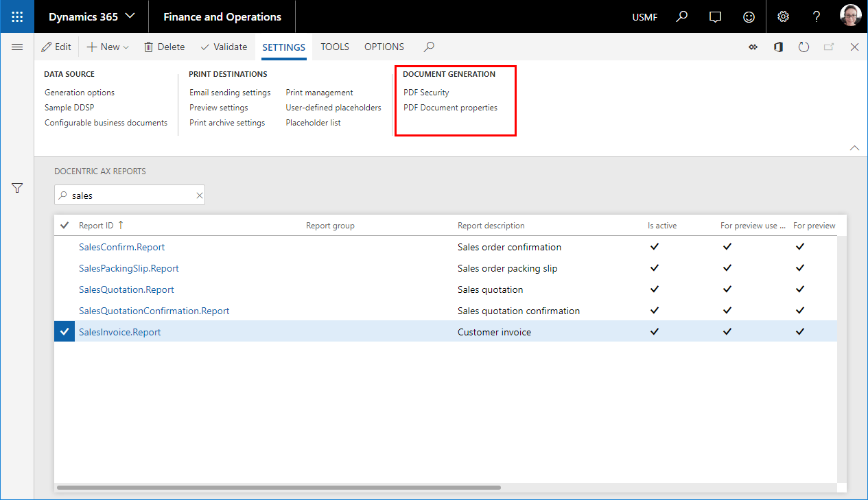Open the messages icon in the top bar
This screenshot has width=868, height=500.
click(715, 16)
